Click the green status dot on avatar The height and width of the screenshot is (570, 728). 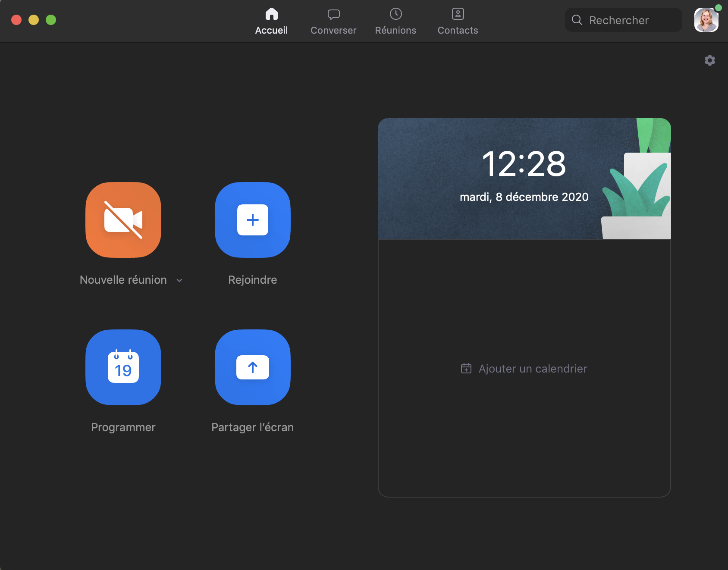point(718,8)
